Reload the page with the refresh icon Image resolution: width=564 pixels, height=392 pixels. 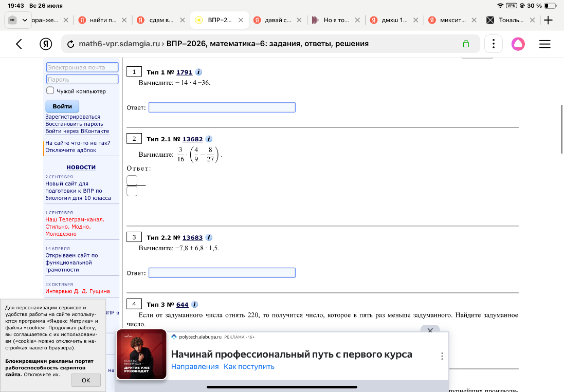point(71,44)
